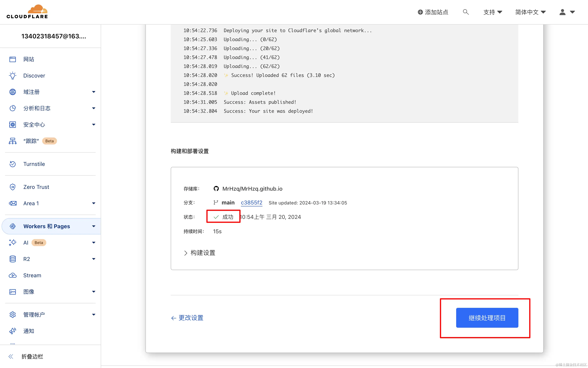Click the log line 'Success: Your site was deployed!'
This screenshot has height=368, width=588.
pyautogui.click(x=268, y=111)
